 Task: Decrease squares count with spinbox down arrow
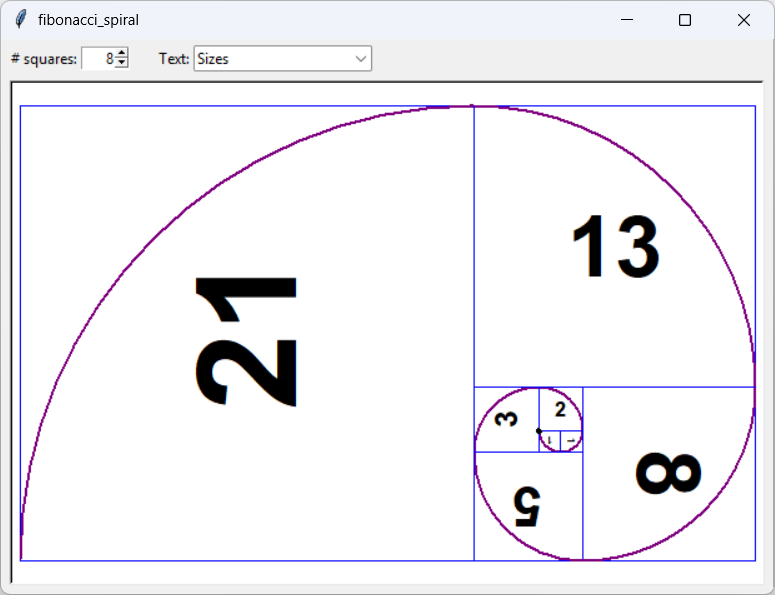122,63
